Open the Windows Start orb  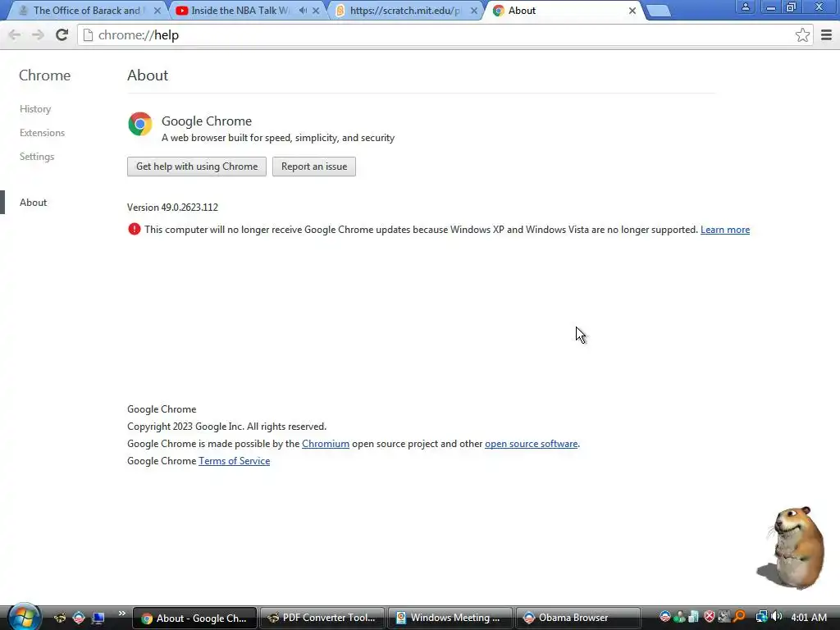pyautogui.click(x=23, y=617)
